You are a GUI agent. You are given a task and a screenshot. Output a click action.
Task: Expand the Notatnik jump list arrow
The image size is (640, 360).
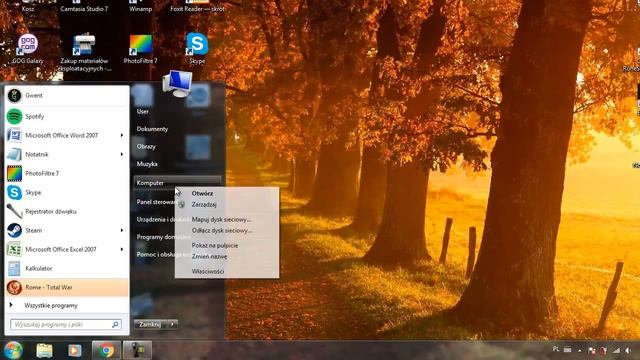pyautogui.click(x=122, y=154)
